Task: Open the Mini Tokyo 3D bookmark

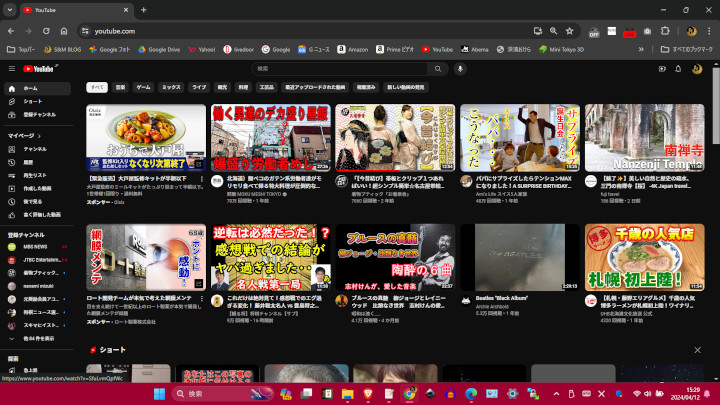Action: click(561, 49)
